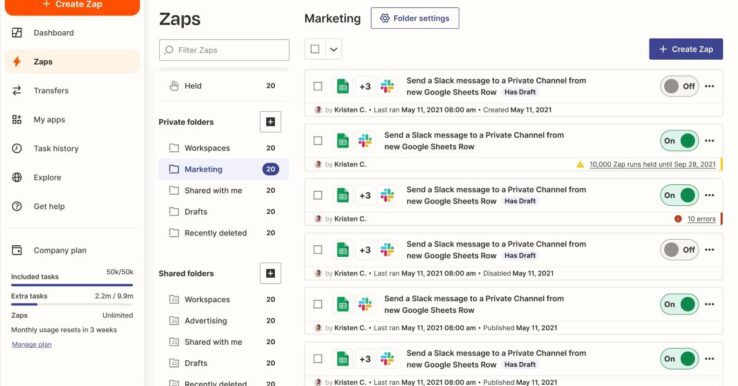Click Slack icon in Zap created May 11

387,86
